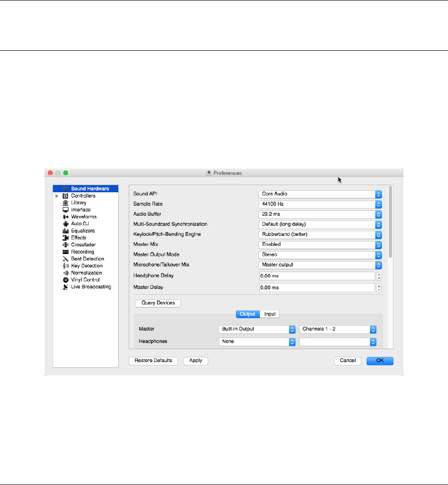Viewport: 448px width, 485px height.
Task: Open Equalizers preferences page
Action: (x=83, y=231)
